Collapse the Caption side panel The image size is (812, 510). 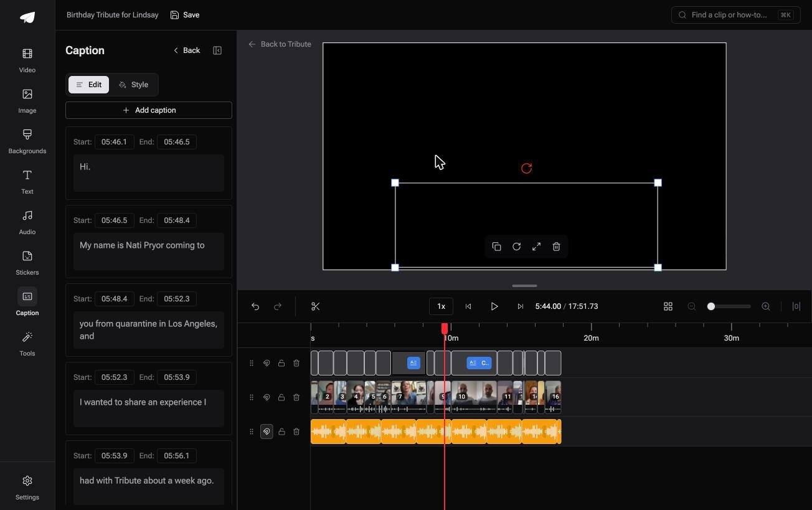[217, 50]
